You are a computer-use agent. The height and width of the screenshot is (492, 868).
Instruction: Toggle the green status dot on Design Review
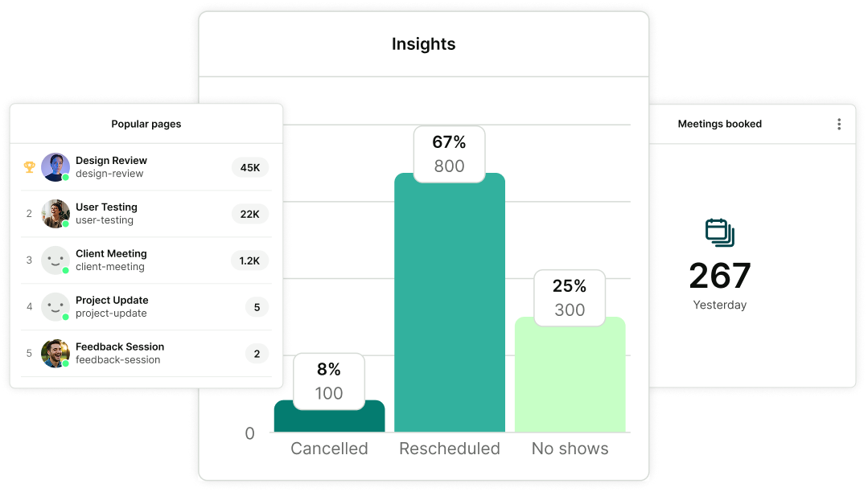(64, 176)
